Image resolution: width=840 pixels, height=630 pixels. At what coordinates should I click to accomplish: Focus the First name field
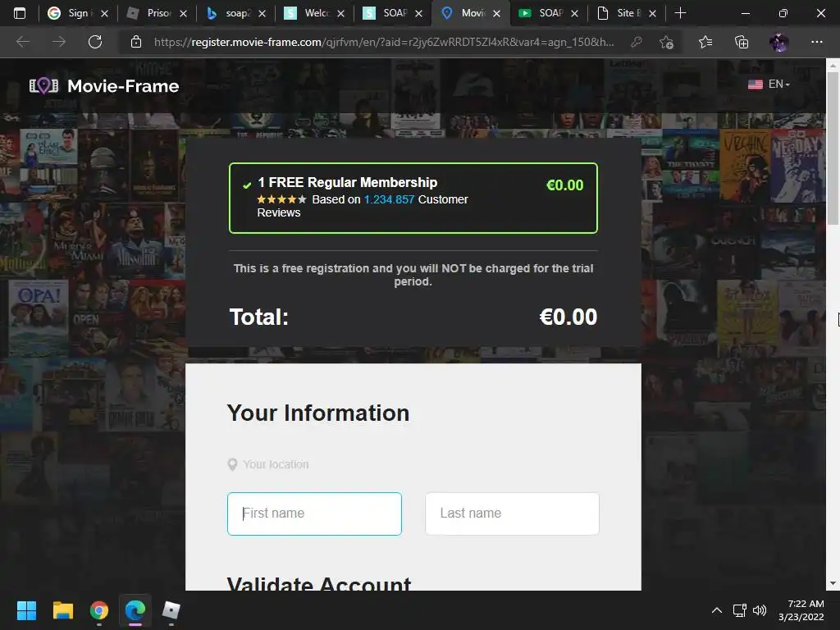pyautogui.click(x=314, y=514)
